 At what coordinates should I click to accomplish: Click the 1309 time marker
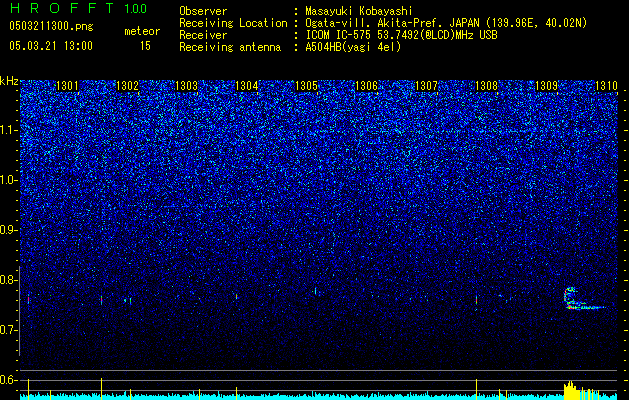(546, 86)
